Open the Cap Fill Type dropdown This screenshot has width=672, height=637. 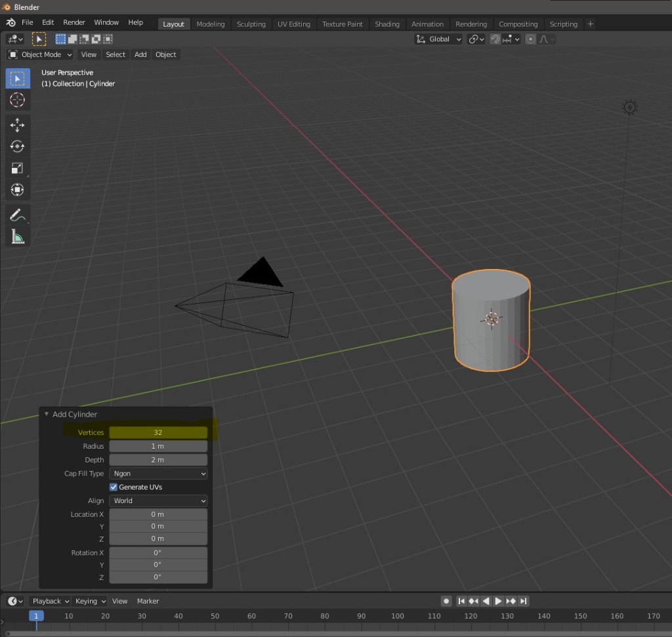click(x=158, y=474)
